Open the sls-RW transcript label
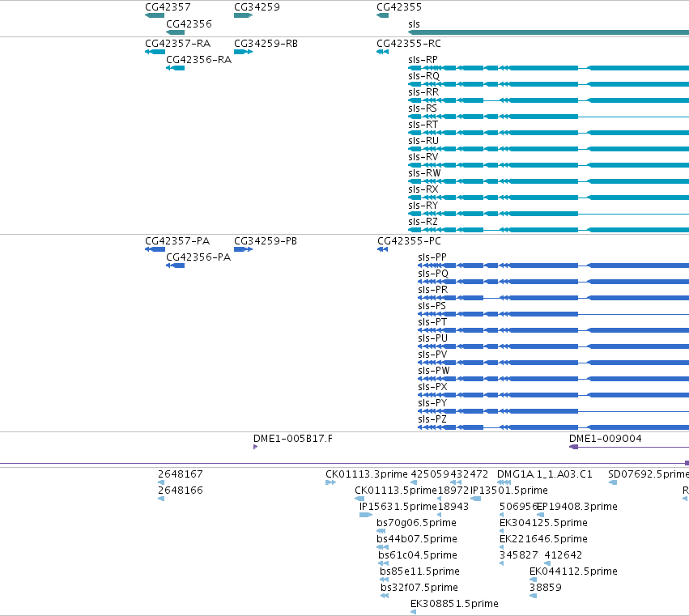The height and width of the screenshot is (616, 689). click(x=424, y=173)
